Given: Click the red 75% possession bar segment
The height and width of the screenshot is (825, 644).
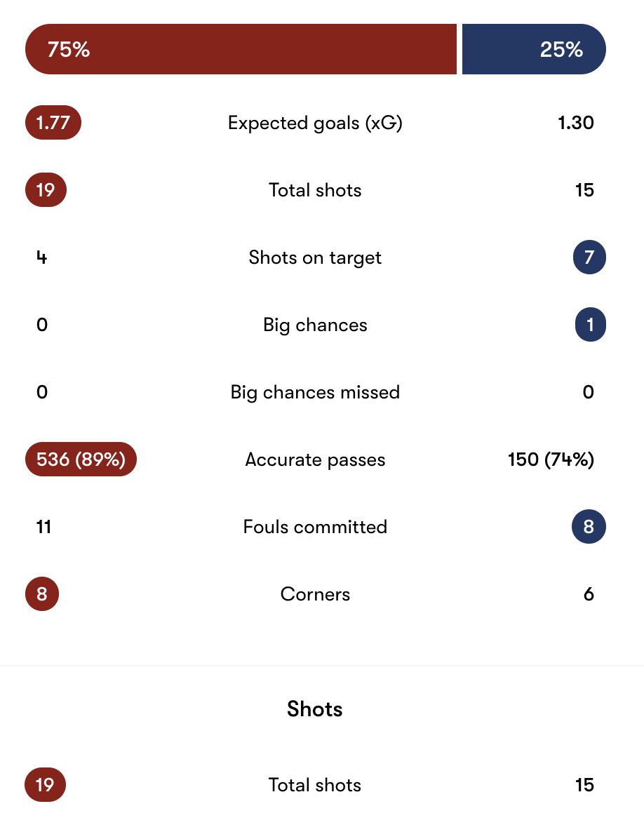Looking at the screenshot, I should click(x=241, y=49).
